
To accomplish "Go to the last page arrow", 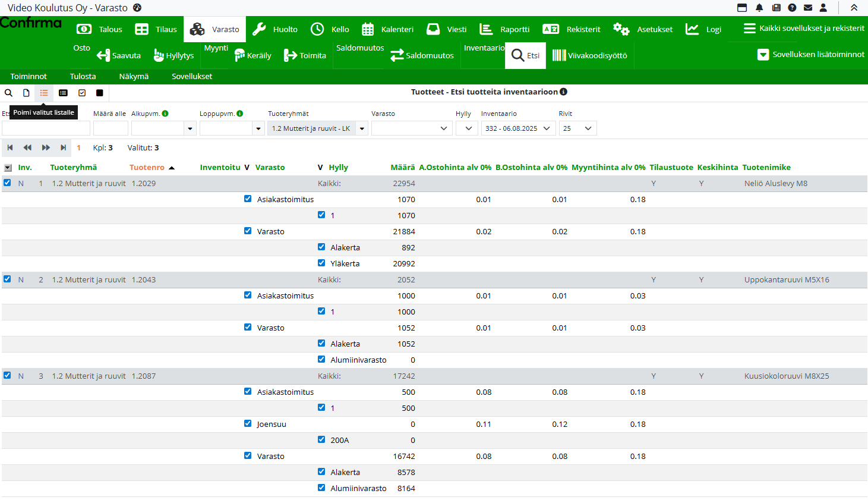I will click(63, 147).
